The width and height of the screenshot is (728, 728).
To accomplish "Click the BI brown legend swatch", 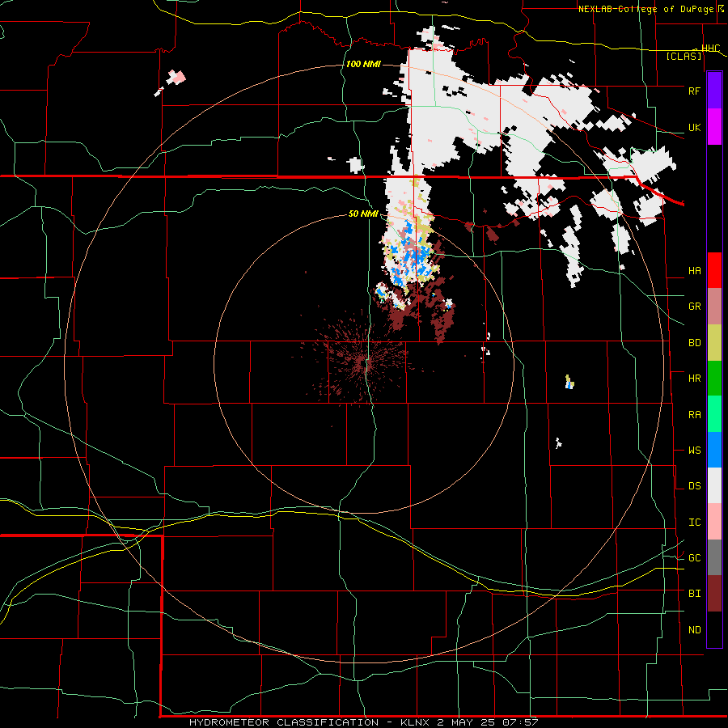I will [x=714, y=594].
